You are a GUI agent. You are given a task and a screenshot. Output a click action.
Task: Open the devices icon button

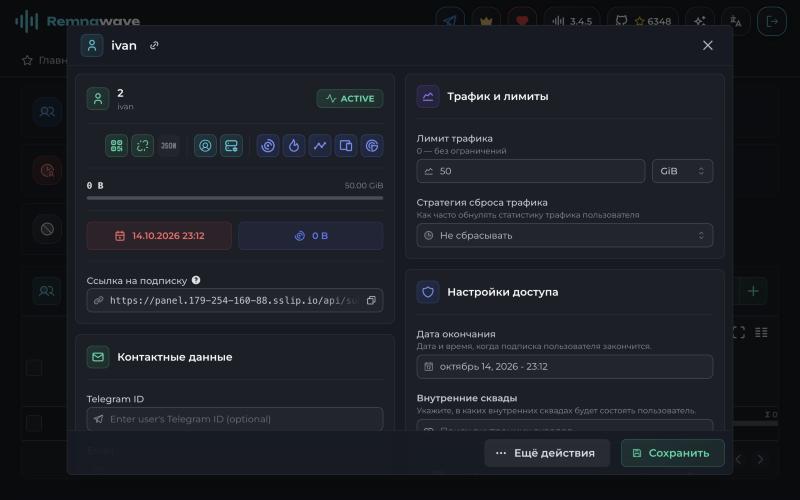tap(346, 146)
